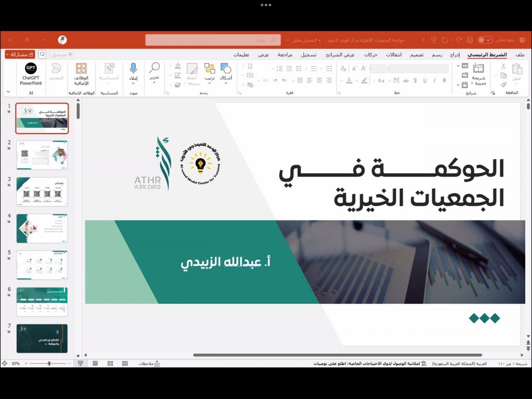
Task: Open the Arrange (ترتيب) menu
Action: tap(209, 72)
